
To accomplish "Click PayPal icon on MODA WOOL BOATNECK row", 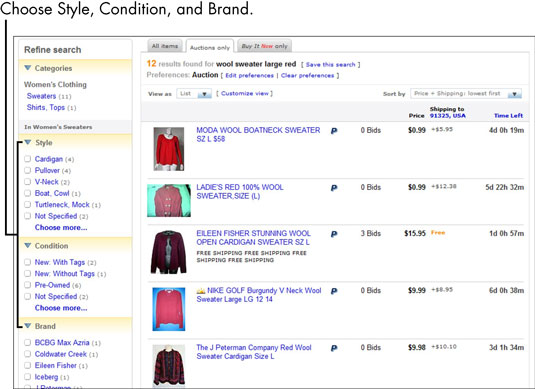I will click(x=334, y=131).
